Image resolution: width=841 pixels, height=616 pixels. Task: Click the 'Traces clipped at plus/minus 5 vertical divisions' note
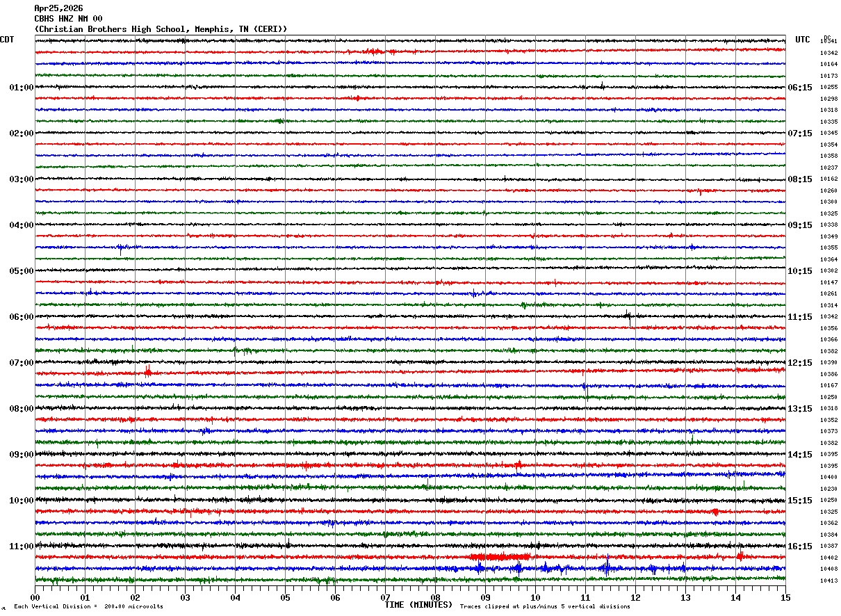(x=545, y=607)
